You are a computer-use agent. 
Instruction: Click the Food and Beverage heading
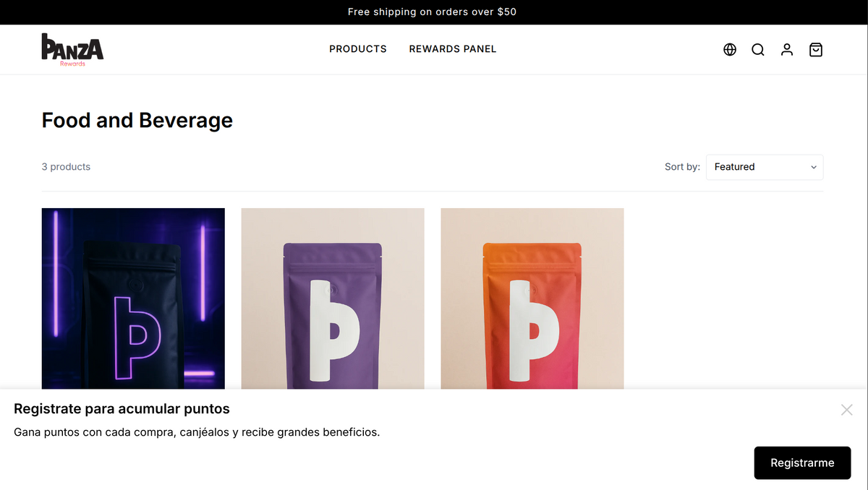click(137, 120)
